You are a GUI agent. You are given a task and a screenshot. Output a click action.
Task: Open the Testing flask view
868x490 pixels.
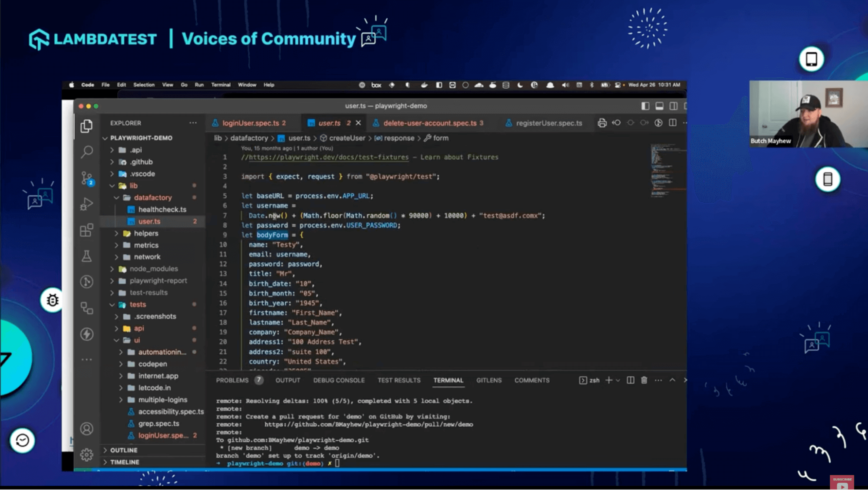coord(87,256)
